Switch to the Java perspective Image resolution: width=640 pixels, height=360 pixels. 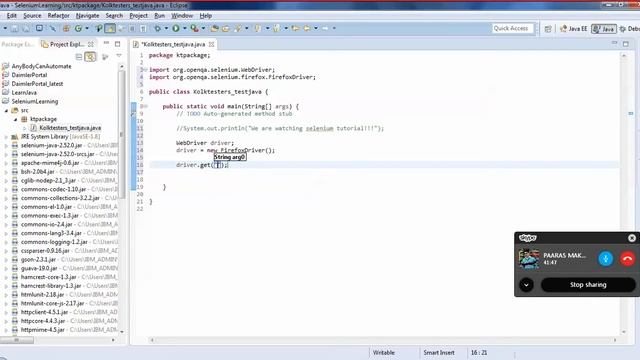point(604,29)
